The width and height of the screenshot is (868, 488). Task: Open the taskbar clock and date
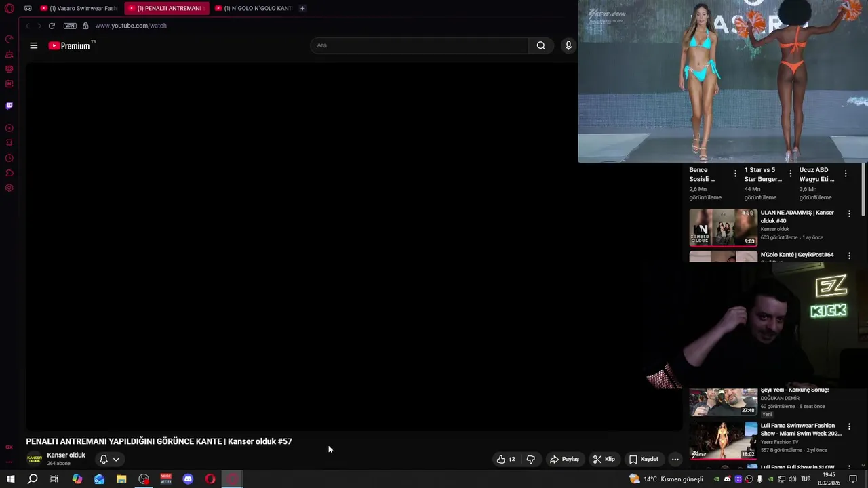(x=828, y=479)
